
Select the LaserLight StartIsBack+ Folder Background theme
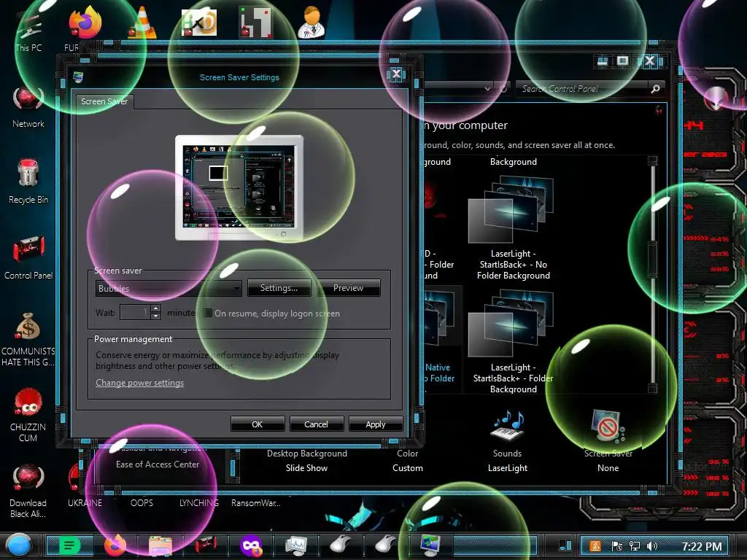point(513,342)
